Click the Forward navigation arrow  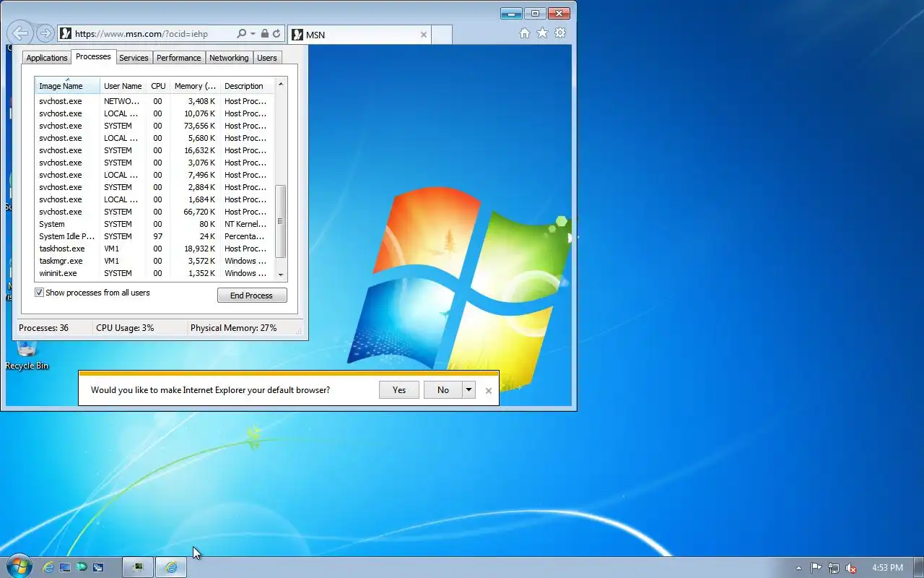[45, 33]
